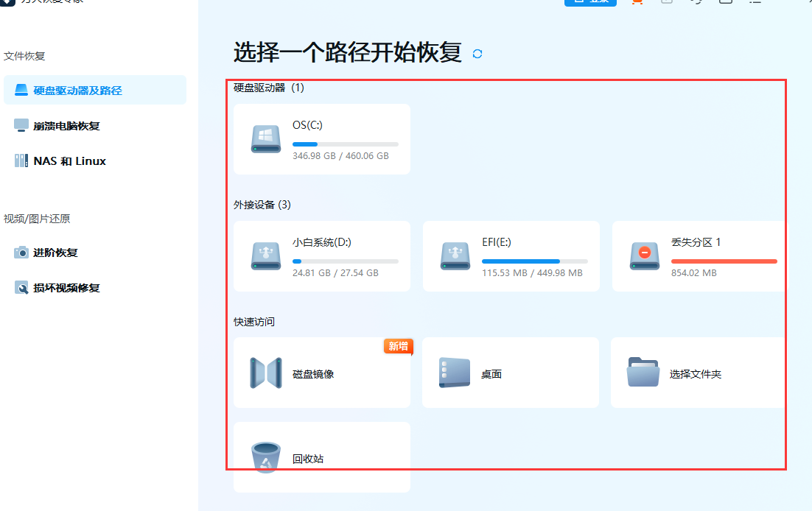This screenshot has width=812, height=511.
Task: Click the 磁盘镜像 disk image icon
Action: pyautogui.click(x=265, y=373)
